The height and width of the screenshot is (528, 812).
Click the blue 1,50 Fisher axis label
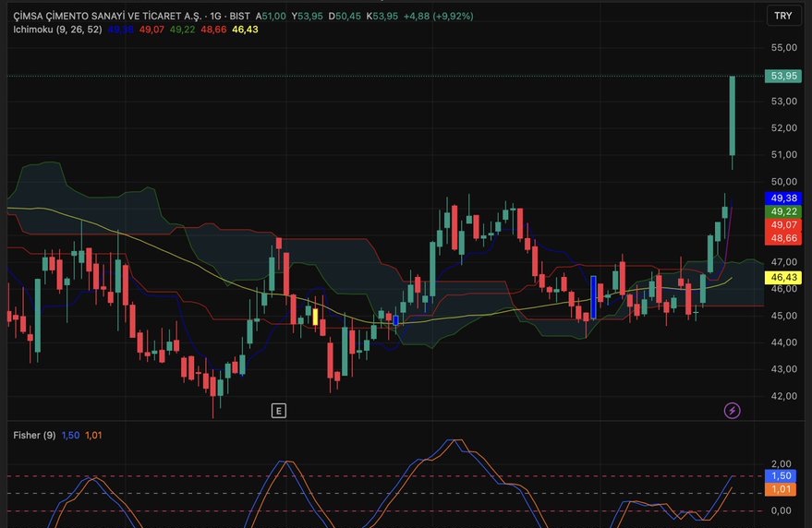[x=781, y=475]
